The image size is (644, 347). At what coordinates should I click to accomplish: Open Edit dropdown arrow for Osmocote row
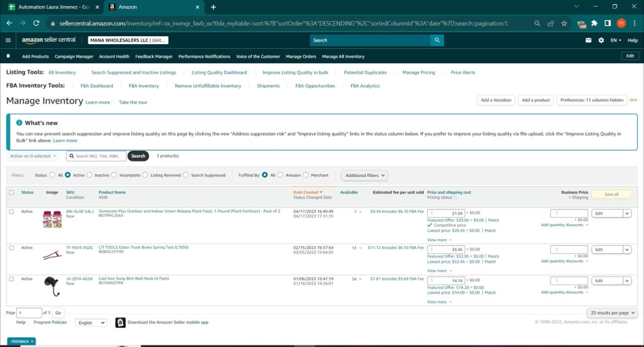click(x=627, y=213)
